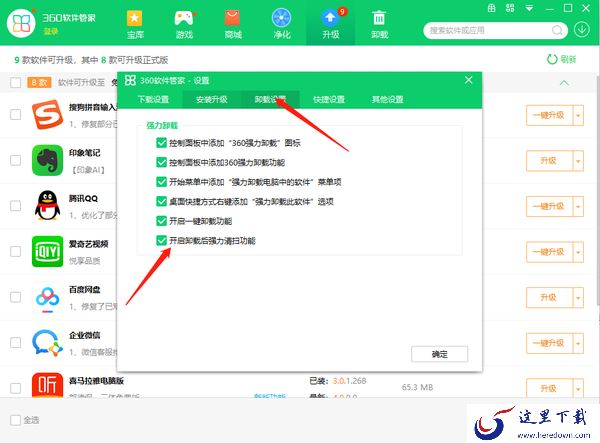Image resolution: width=600 pixels, height=443 pixels.
Task: Check the 企业微信 row checkbox
Action: [16, 342]
